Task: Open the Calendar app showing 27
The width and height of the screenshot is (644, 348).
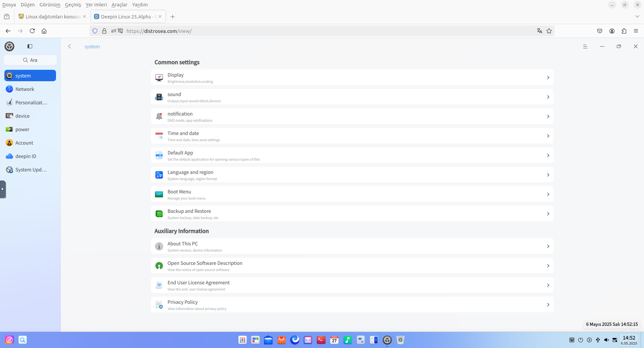Action: click(334, 340)
